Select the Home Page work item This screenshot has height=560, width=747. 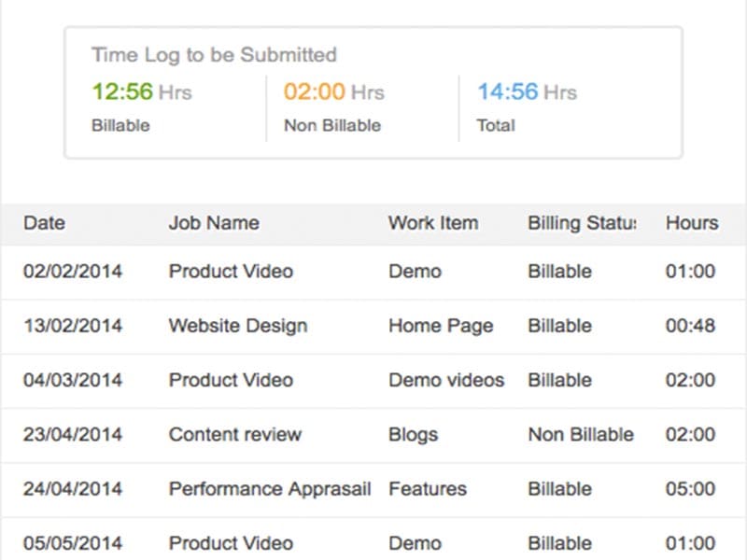tap(441, 326)
